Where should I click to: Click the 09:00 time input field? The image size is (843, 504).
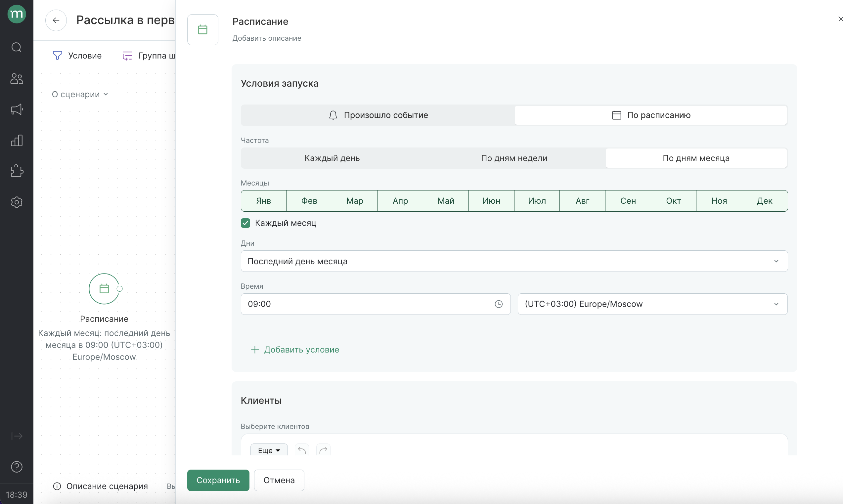click(x=376, y=304)
